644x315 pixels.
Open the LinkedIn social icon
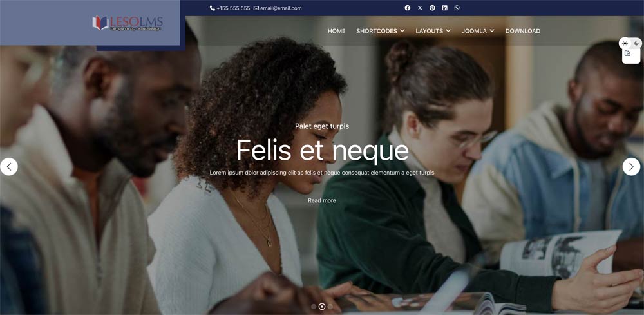[444, 8]
